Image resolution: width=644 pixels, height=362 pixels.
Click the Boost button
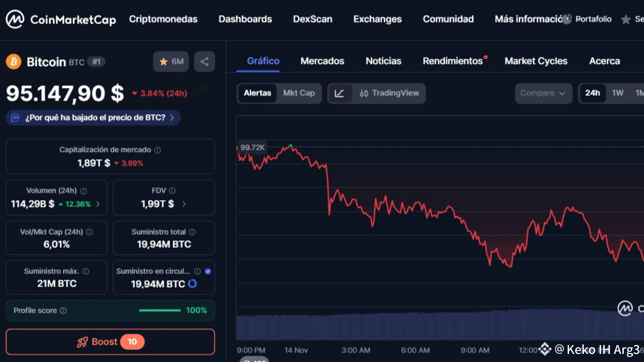(110, 342)
